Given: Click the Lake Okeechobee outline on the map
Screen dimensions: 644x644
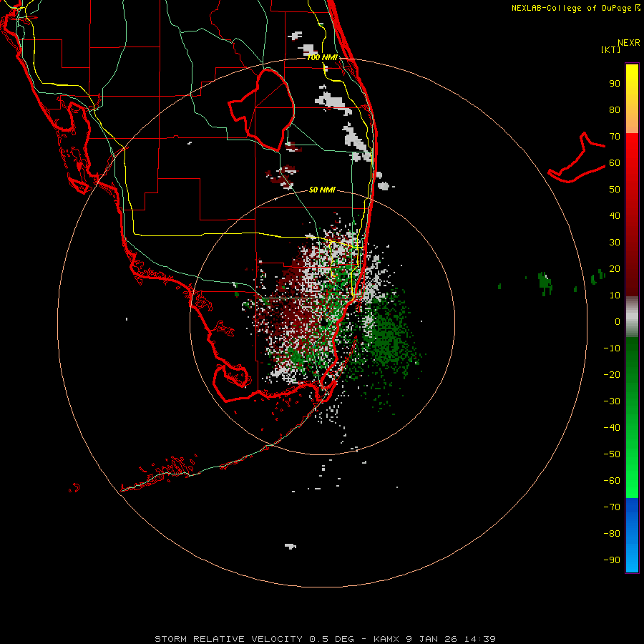Looking at the screenshot, I should click(x=262, y=109).
